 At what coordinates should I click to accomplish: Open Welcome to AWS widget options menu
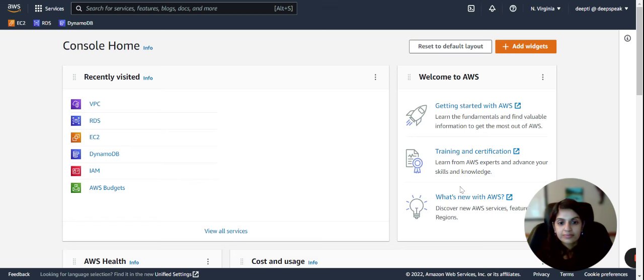point(543,77)
